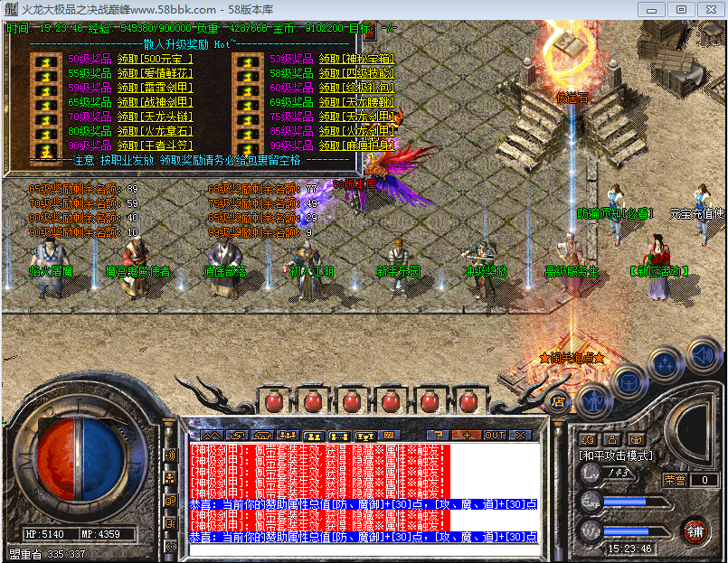The height and width of the screenshot is (563, 728).
Task: Open the skills sparkle round button
Action: click(665, 364)
